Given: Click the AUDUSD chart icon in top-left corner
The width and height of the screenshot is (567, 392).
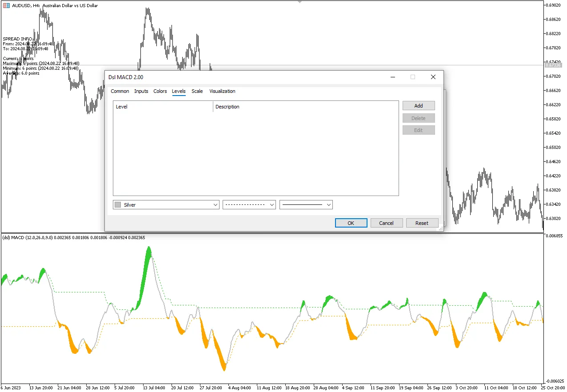Looking at the screenshot, I should (6, 5).
